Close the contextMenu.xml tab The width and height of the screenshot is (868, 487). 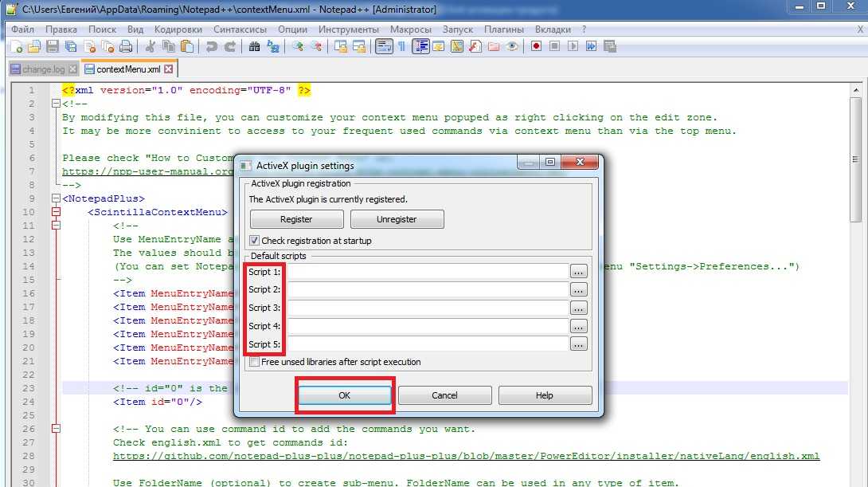[x=169, y=69]
